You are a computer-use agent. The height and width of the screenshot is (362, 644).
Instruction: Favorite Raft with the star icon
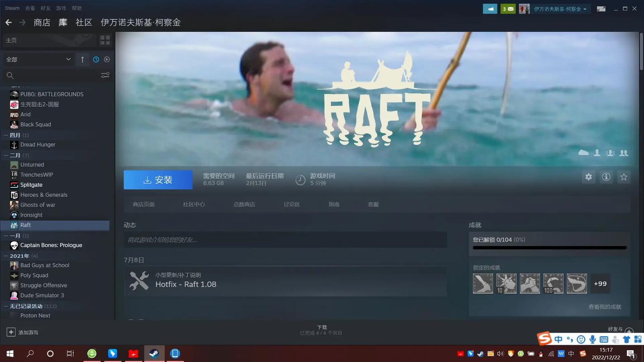[624, 177]
